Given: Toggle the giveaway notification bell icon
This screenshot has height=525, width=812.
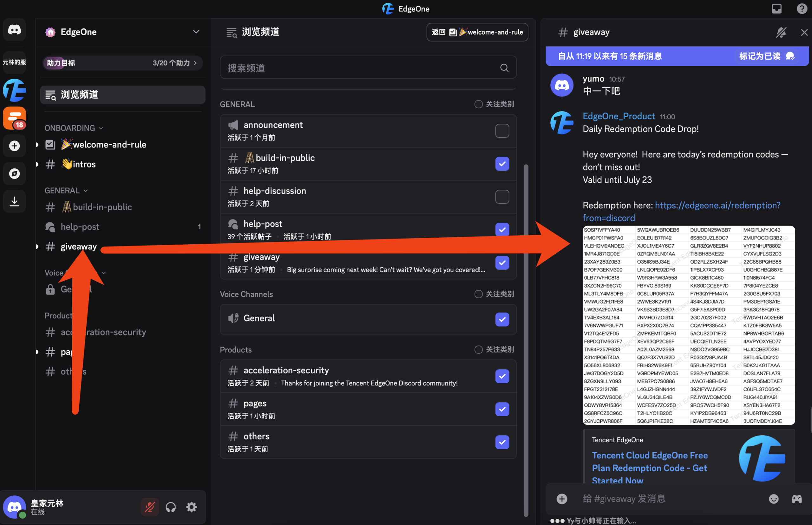Looking at the screenshot, I should coord(781,32).
